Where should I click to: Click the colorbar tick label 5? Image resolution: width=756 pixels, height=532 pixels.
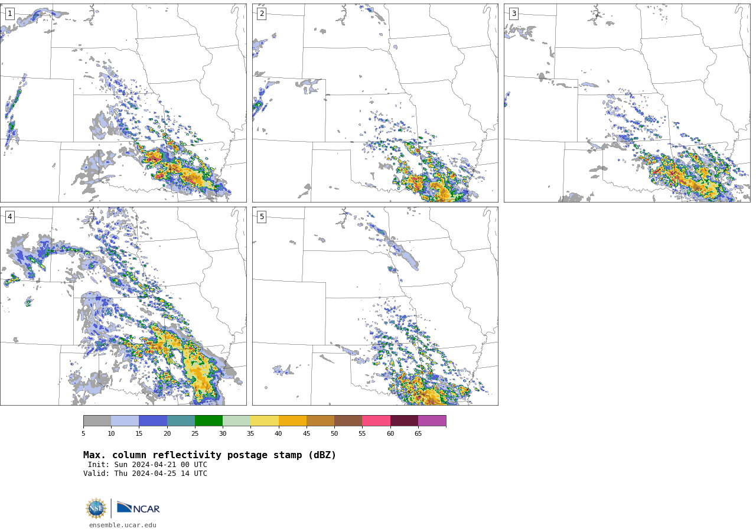click(83, 434)
